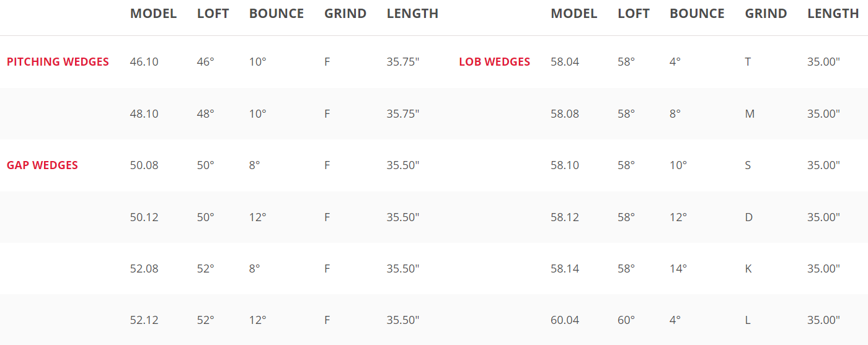Click the 58.08 lob wedge model
Viewport: 868px width, 345px height.
pos(565,114)
